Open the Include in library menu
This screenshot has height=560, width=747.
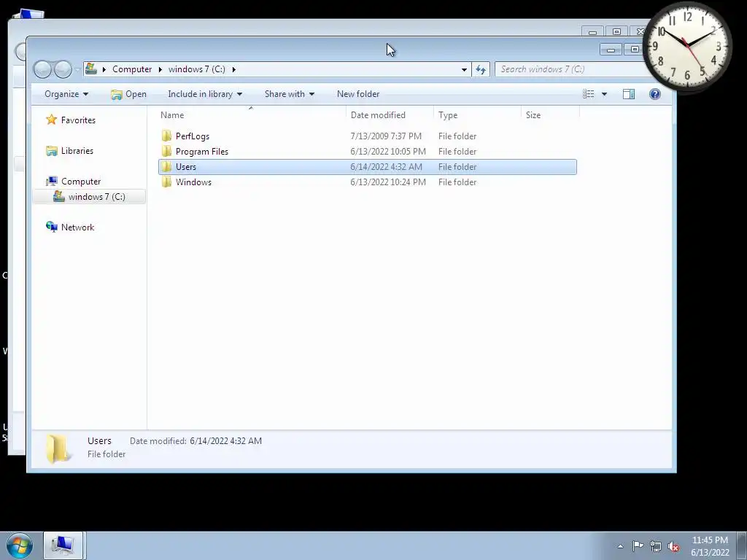205,94
